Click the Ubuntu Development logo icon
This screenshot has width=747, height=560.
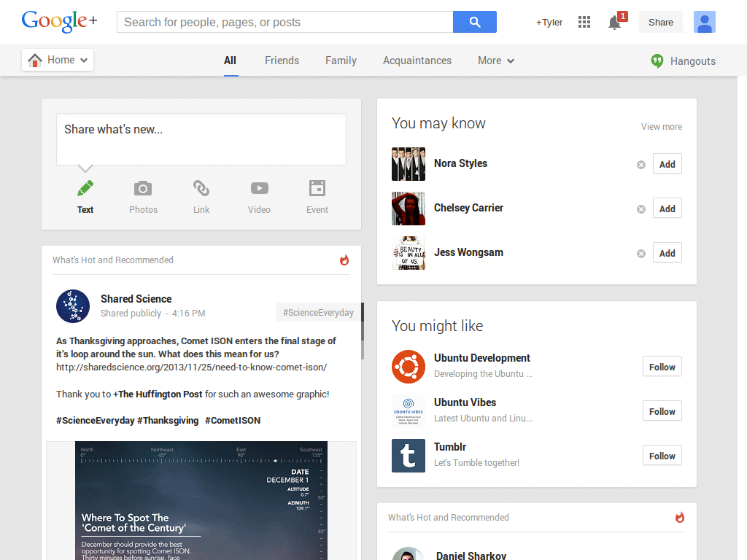click(409, 367)
